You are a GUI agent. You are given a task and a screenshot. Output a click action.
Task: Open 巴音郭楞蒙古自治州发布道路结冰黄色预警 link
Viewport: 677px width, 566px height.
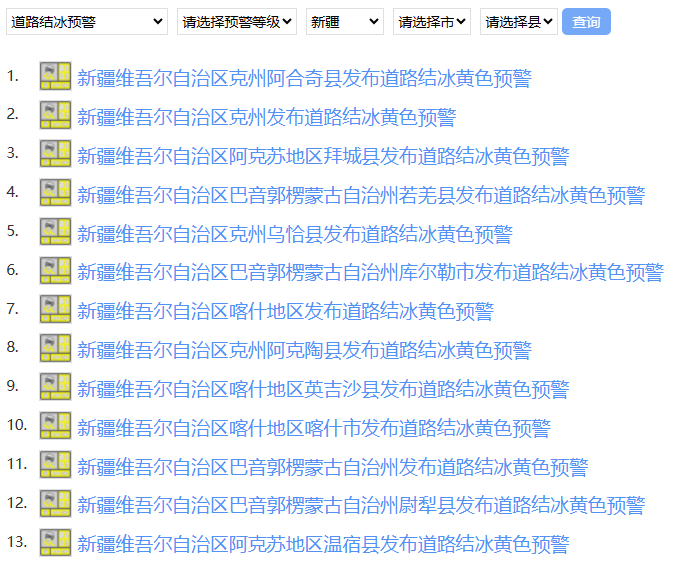pos(332,467)
